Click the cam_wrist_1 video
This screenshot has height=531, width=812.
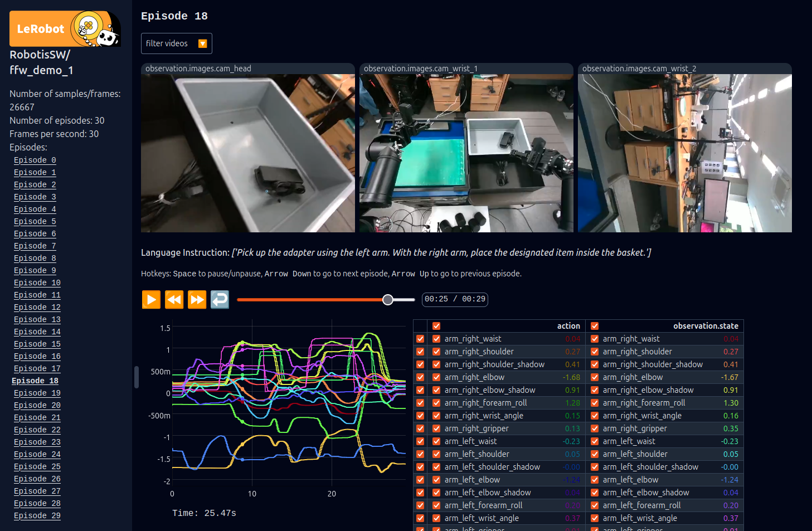pos(466,153)
